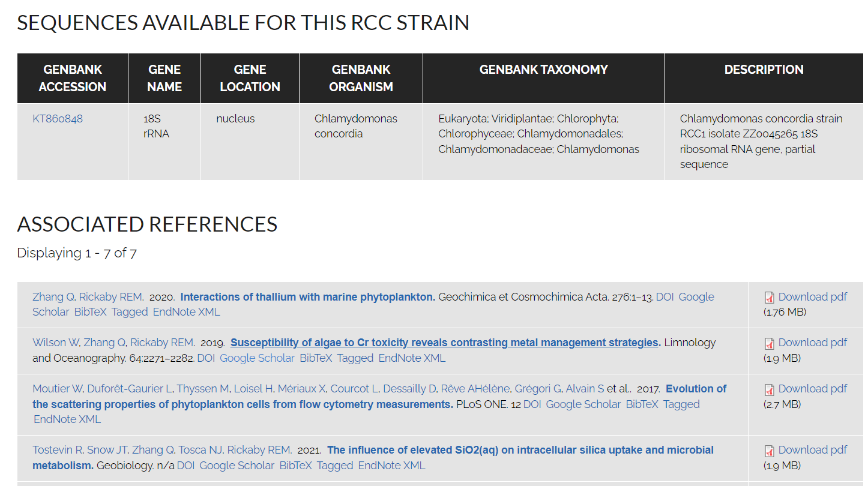The height and width of the screenshot is (486, 868).
Task: Download pdf for Wilson 2019 reference
Action: coord(812,343)
